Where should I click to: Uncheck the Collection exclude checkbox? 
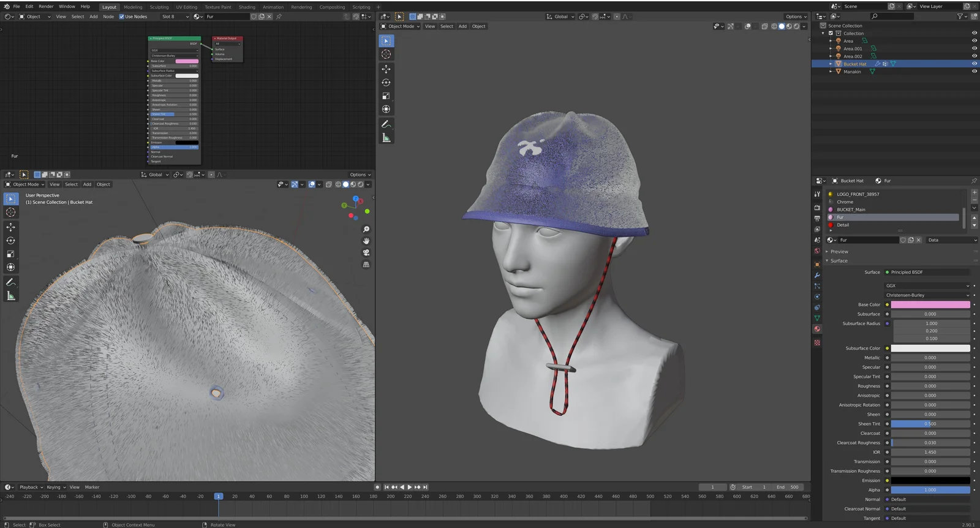pos(831,33)
